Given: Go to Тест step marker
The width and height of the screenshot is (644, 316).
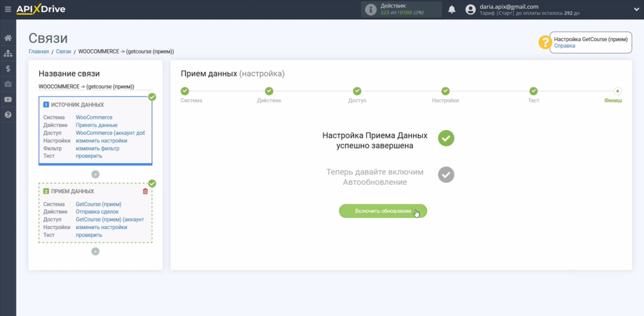Looking at the screenshot, I should pos(534,91).
